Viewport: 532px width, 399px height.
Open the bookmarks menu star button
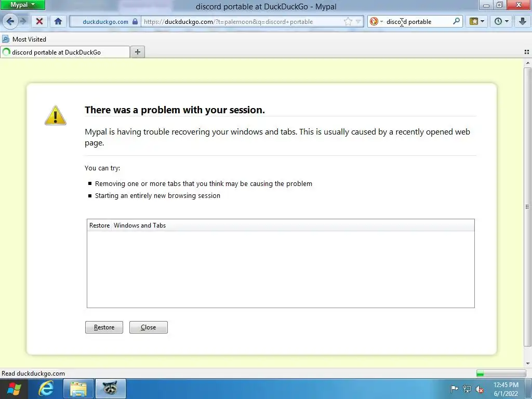point(477,21)
